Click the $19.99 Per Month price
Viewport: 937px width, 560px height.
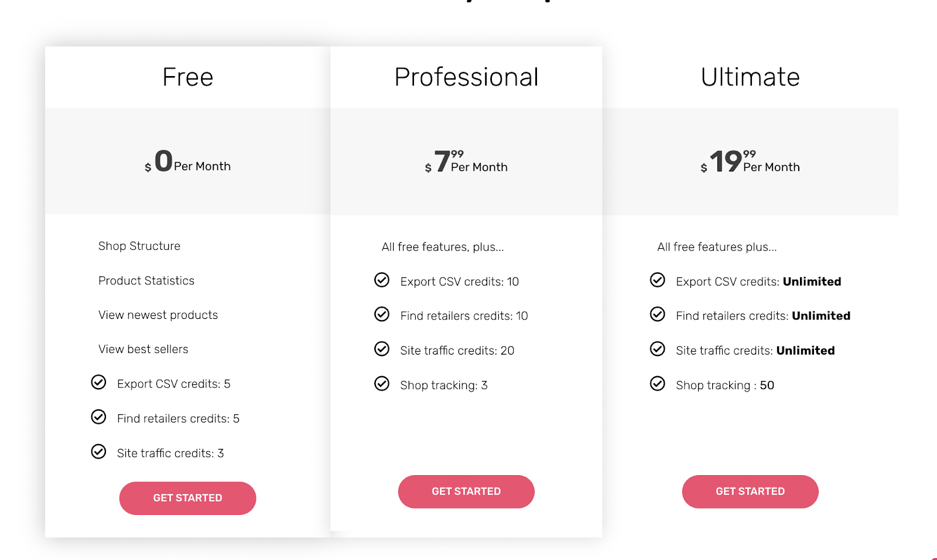750,162
